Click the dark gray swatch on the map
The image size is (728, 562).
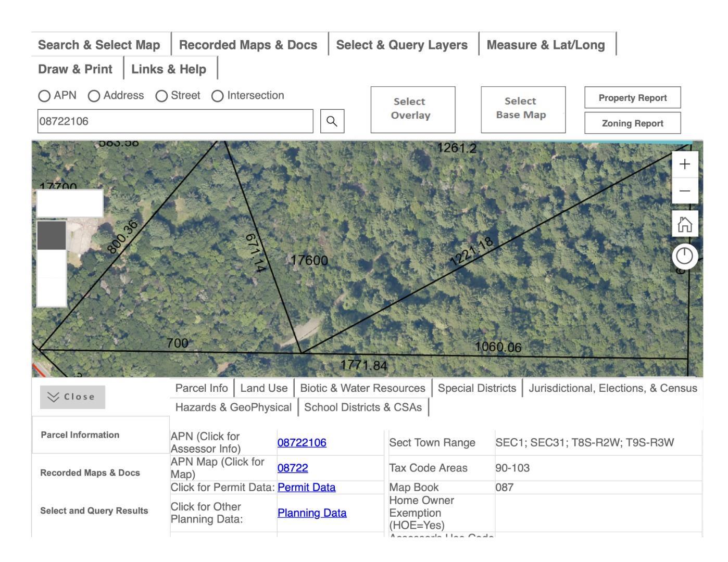(52, 236)
